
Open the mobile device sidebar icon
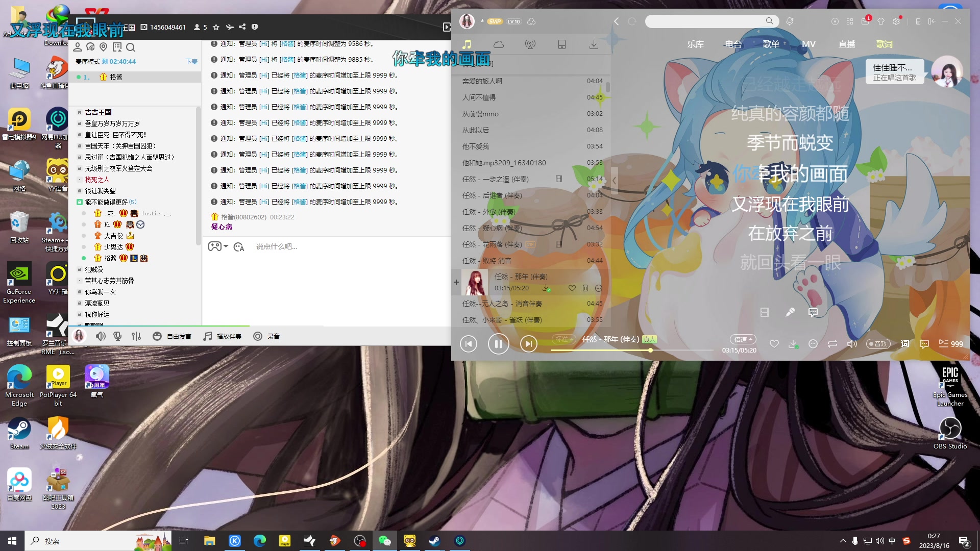click(x=561, y=44)
